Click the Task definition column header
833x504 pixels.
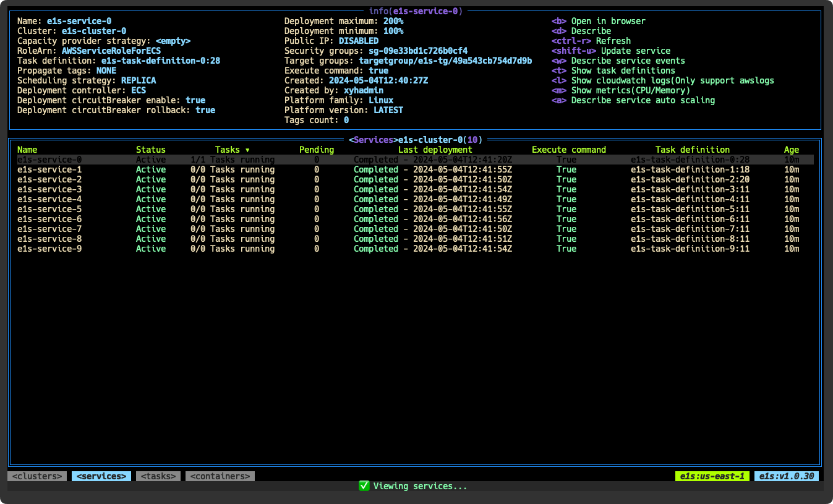point(693,150)
